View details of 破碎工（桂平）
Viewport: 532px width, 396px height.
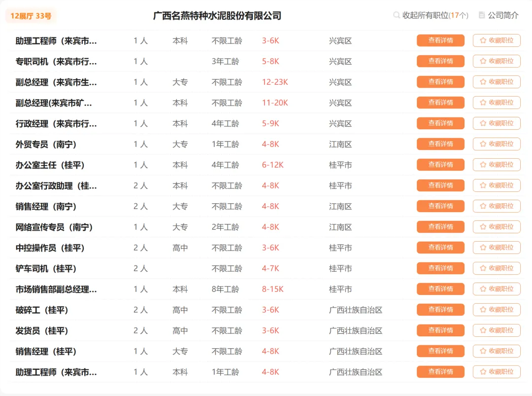click(440, 310)
